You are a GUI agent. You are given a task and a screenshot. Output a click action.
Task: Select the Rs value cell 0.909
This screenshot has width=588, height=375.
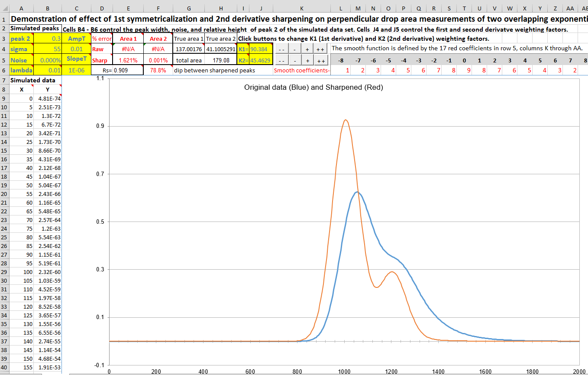pos(127,70)
